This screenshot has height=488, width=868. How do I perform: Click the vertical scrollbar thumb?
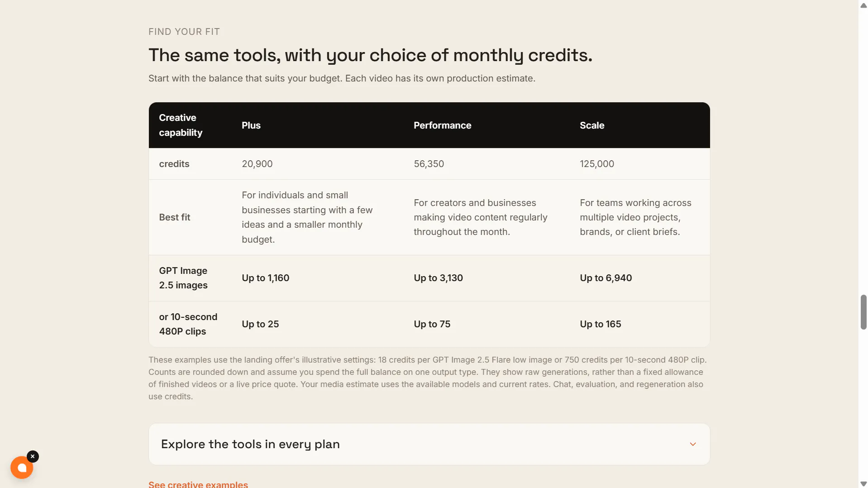click(863, 312)
